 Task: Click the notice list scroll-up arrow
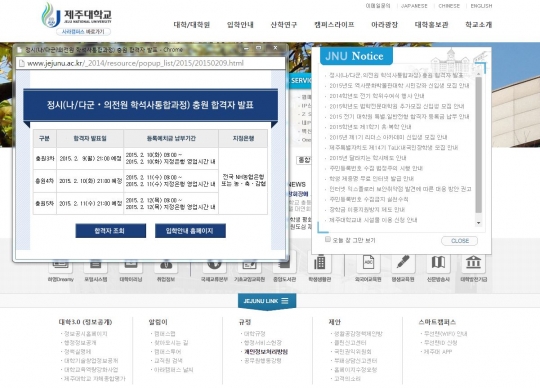[x=478, y=74]
